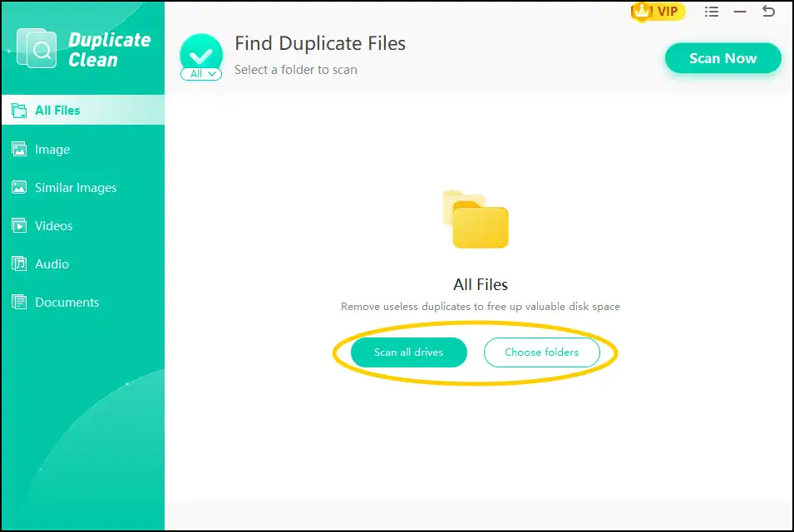
Task: Select the Image category icon in sidebar
Action: (19, 149)
